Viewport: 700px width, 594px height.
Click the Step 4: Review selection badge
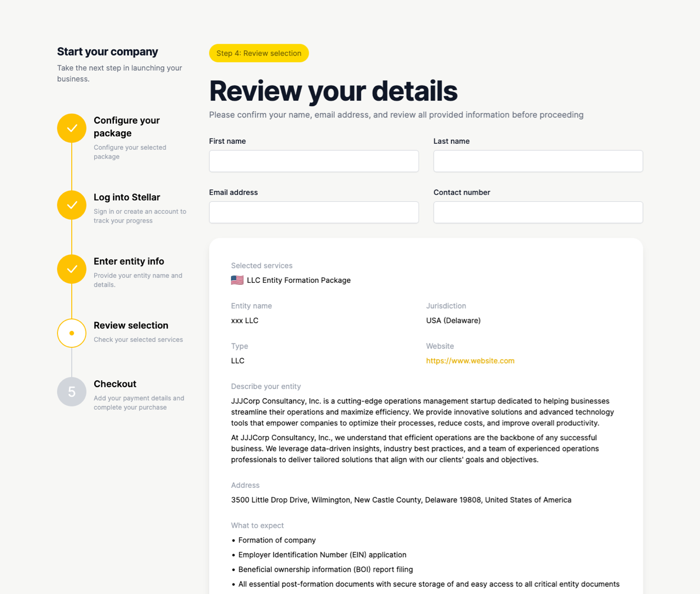coord(259,53)
